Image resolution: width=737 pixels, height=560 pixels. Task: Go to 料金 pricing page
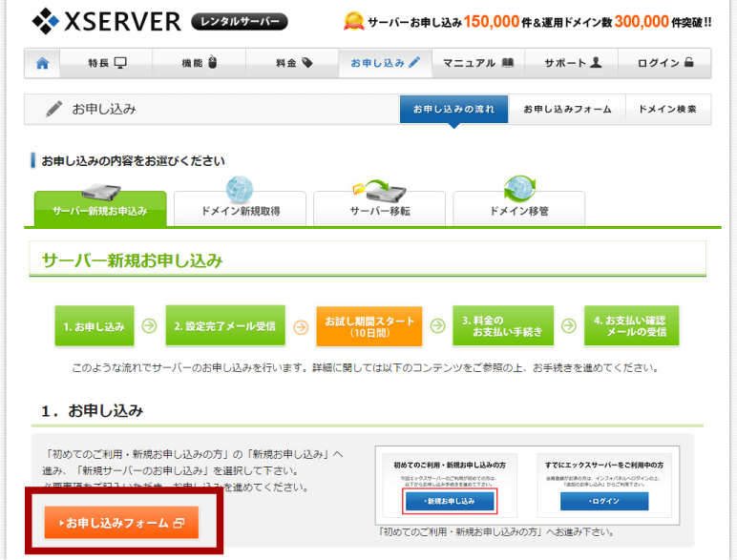click(293, 63)
